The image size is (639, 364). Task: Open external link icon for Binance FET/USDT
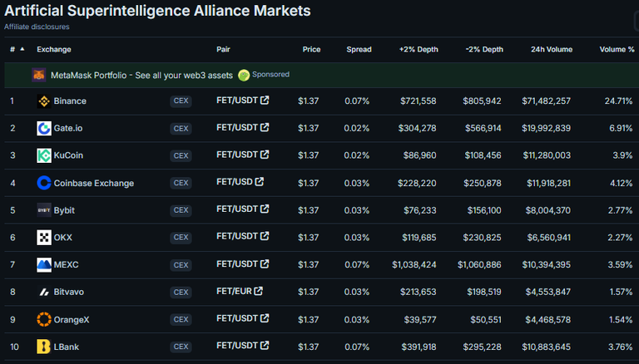(265, 101)
